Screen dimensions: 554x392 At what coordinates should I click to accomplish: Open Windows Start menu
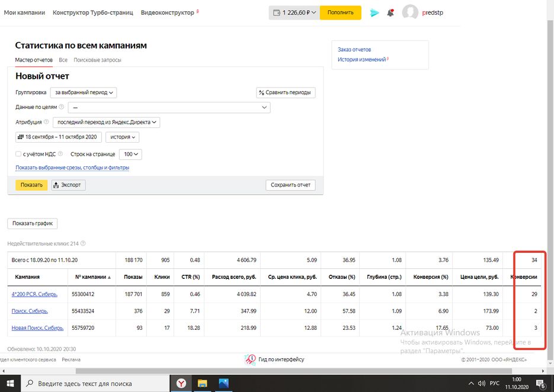click(10, 384)
